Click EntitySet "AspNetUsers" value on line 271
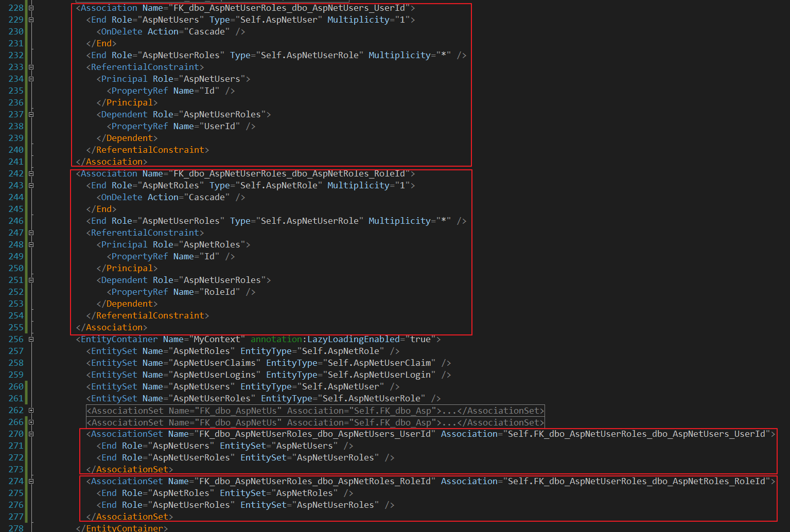Viewport: 790px width, 532px height. pos(305,446)
